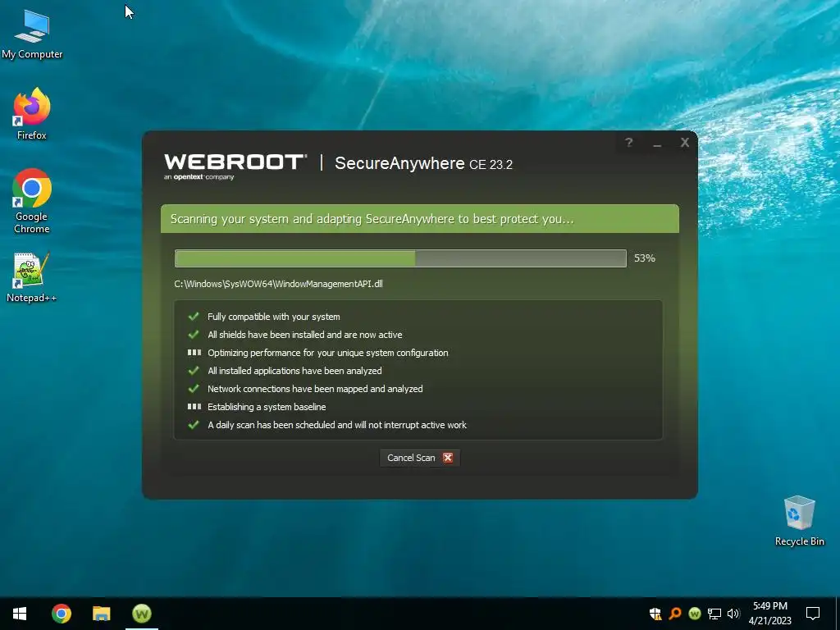Viewport: 840px width, 630px height.
Task: Open Webroot help question mark
Action: pyautogui.click(x=629, y=143)
